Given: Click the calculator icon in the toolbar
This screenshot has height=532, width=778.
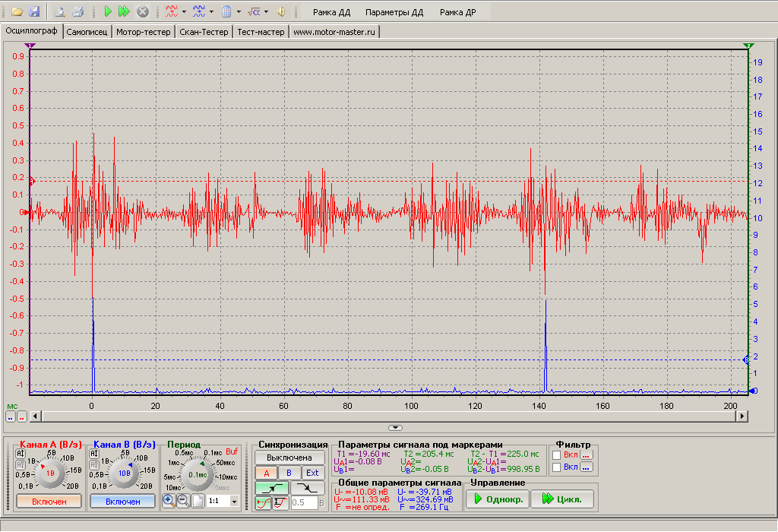Looking at the screenshot, I should coord(226,11).
